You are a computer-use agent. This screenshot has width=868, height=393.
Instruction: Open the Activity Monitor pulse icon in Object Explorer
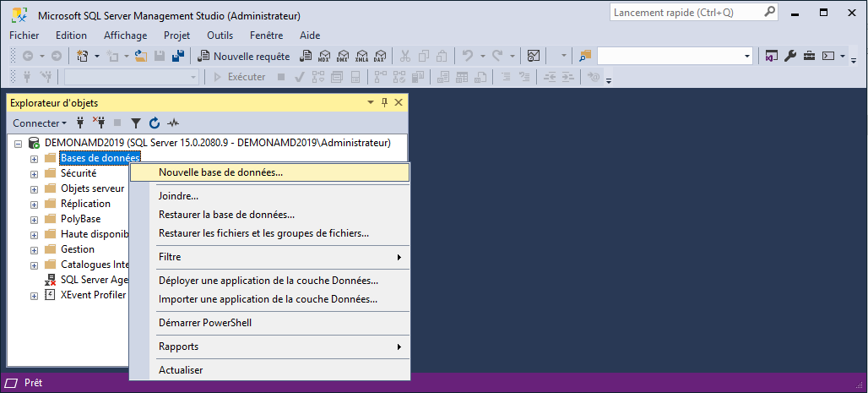coord(173,123)
